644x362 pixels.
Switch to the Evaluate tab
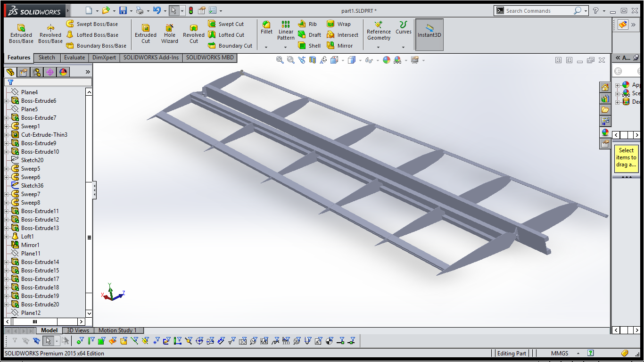click(74, 58)
